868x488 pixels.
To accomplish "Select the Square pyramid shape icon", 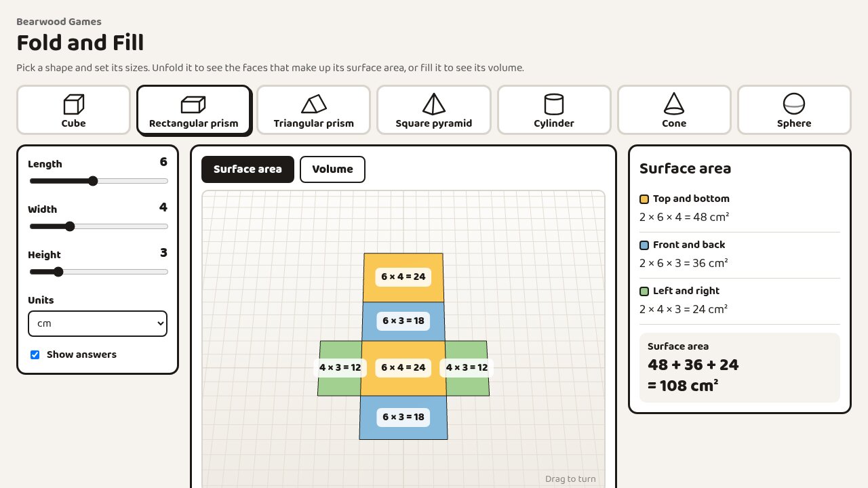I will coord(434,104).
